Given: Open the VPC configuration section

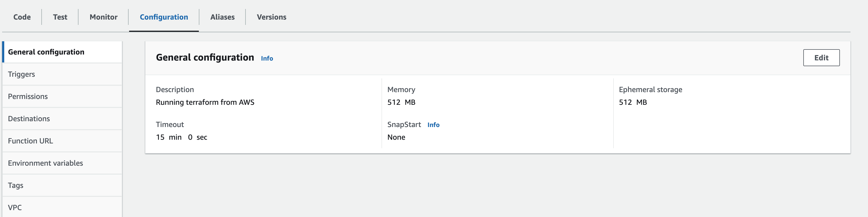Looking at the screenshot, I should click(15, 207).
